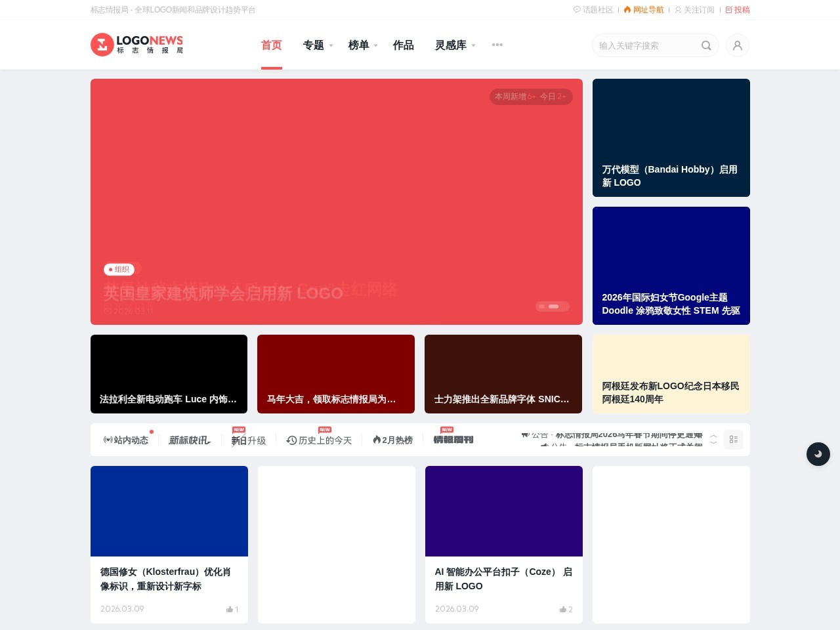Open the 作品 menu item
Viewport: 840px width, 630px height.
(x=403, y=45)
